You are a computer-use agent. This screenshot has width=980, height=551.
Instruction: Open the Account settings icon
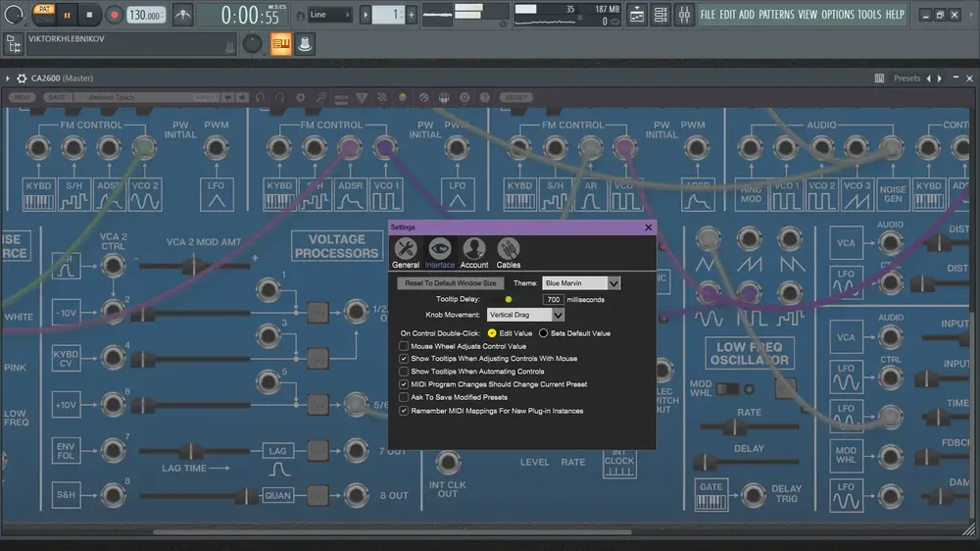(x=473, y=253)
